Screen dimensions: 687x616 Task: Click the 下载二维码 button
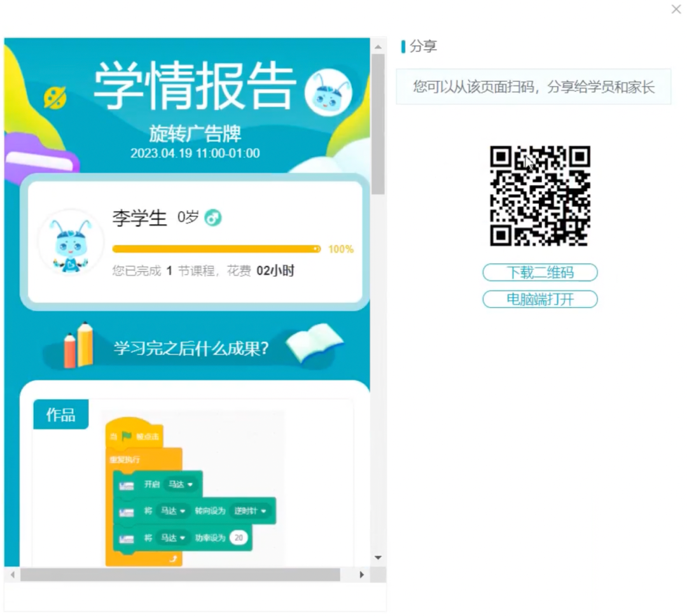[x=539, y=272]
